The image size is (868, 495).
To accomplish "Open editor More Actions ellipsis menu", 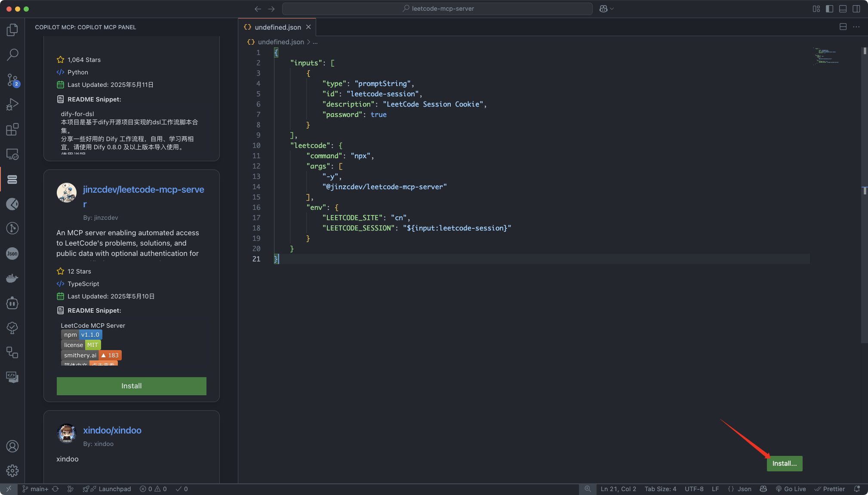I will 856,27.
